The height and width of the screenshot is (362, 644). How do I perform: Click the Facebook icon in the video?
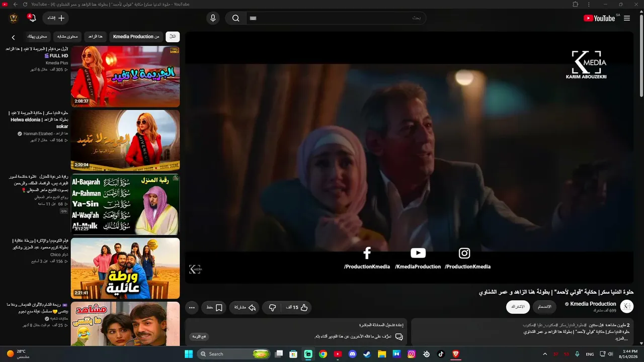367,253
